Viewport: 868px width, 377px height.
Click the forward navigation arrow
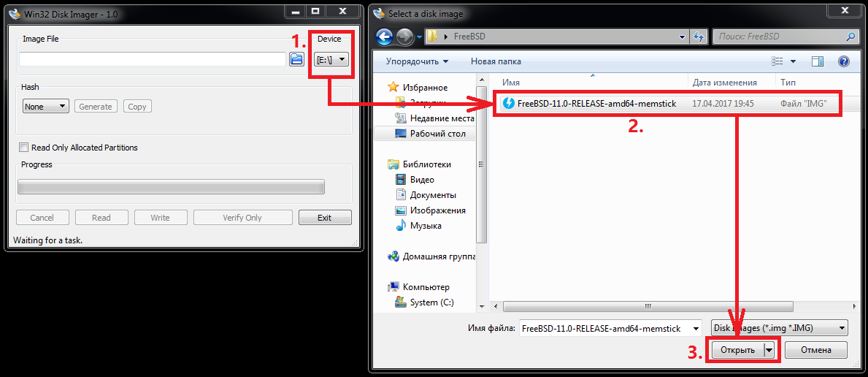tap(405, 37)
